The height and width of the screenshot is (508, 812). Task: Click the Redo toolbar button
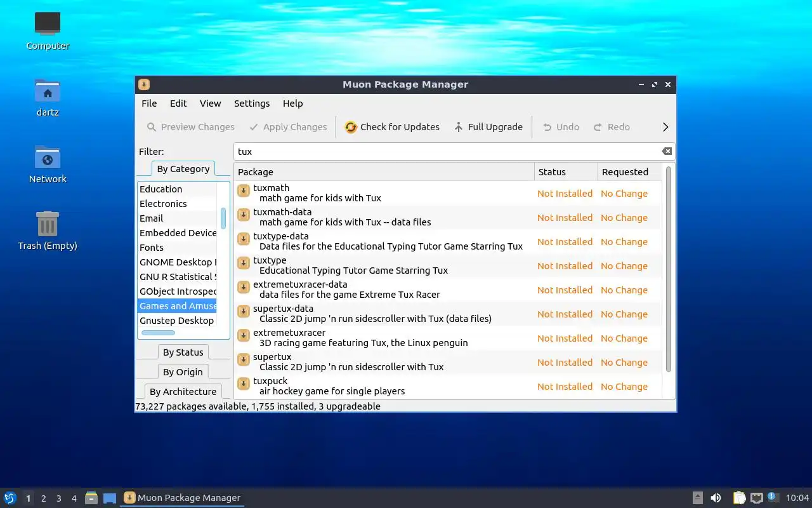point(612,127)
